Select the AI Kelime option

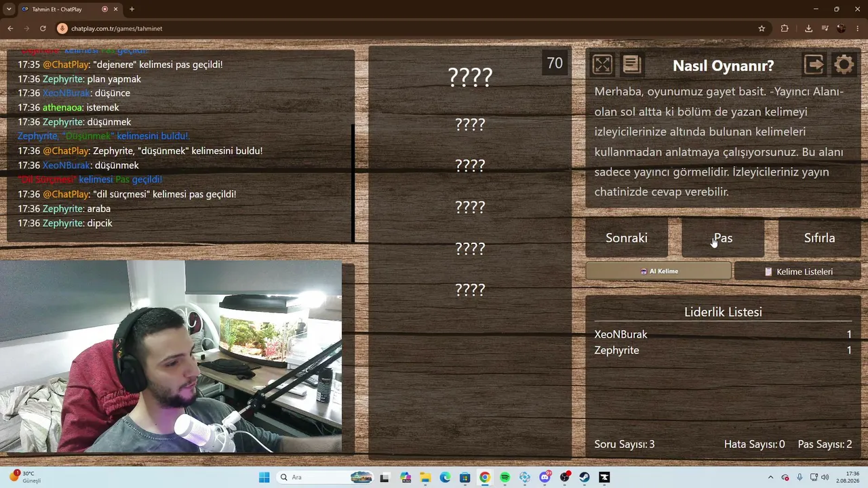[658, 271]
